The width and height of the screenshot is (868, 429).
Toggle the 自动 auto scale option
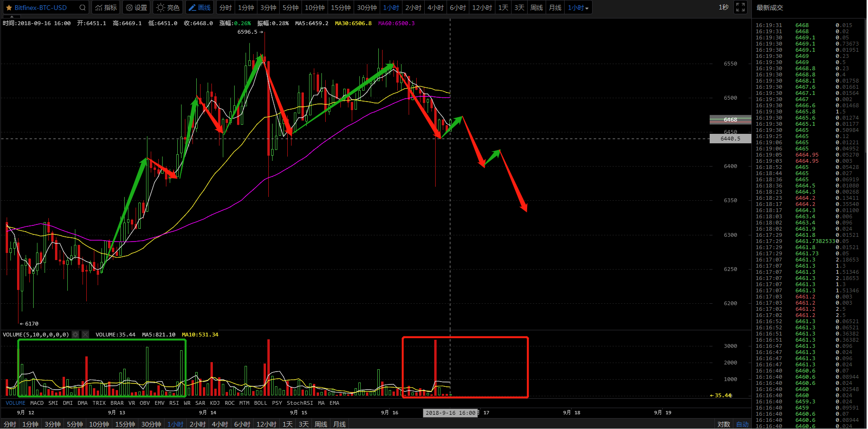(x=742, y=424)
